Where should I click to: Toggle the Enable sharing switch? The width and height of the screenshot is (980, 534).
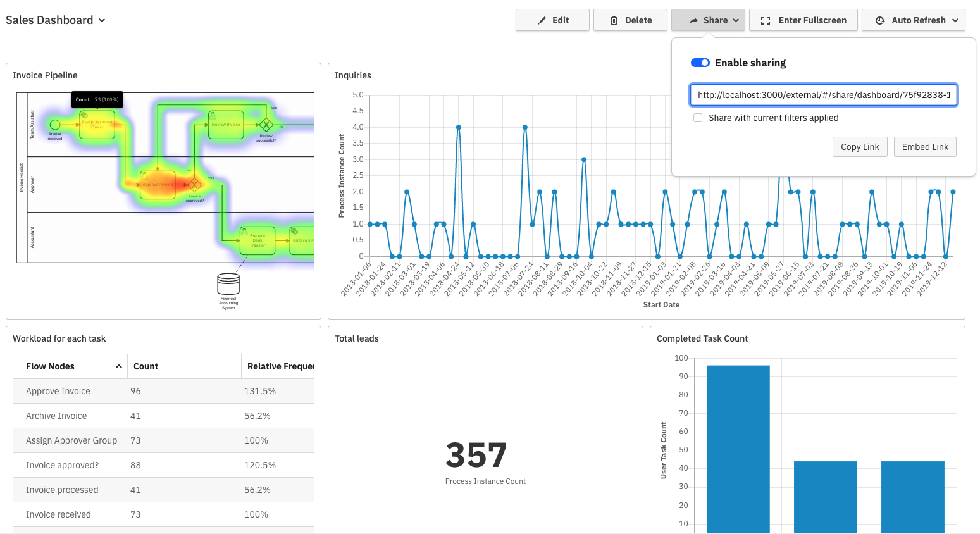click(700, 63)
